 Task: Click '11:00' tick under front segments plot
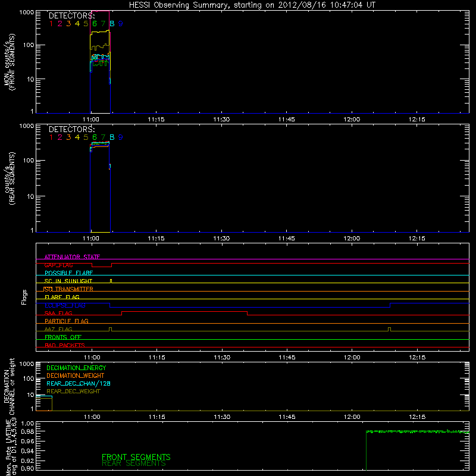pos(91,120)
